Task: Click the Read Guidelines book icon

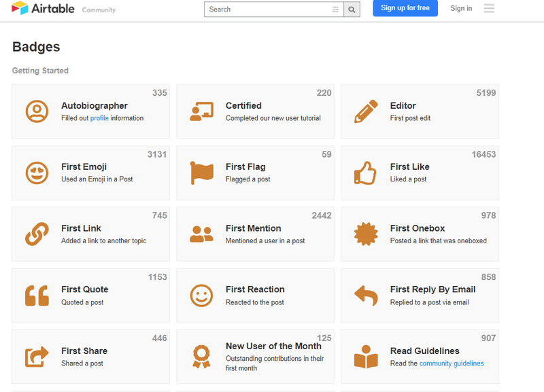Action: [365, 356]
